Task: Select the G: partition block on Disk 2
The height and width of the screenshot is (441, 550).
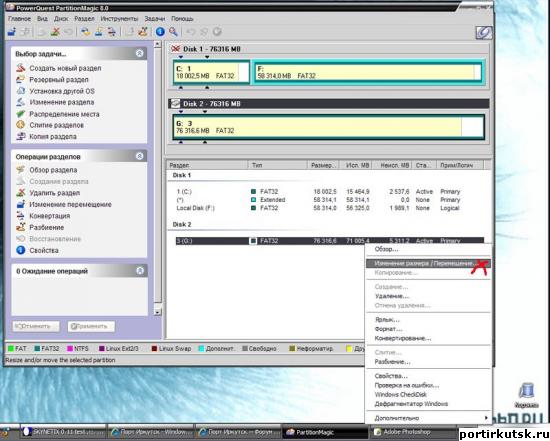Action: coord(329,127)
